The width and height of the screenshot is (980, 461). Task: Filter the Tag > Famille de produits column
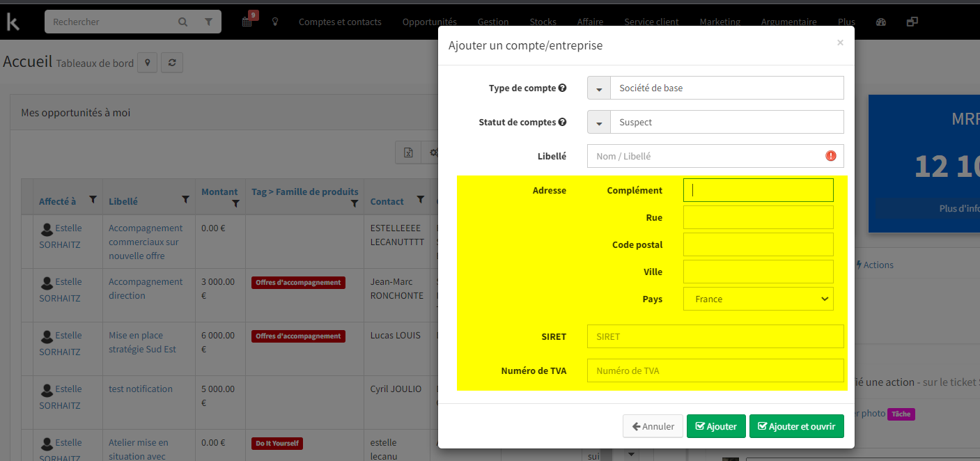(354, 203)
